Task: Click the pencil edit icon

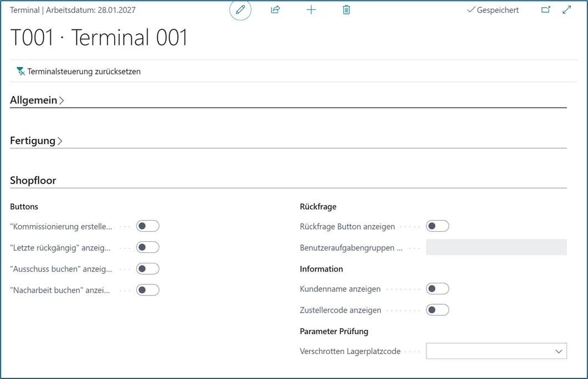Action: (240, 10)
